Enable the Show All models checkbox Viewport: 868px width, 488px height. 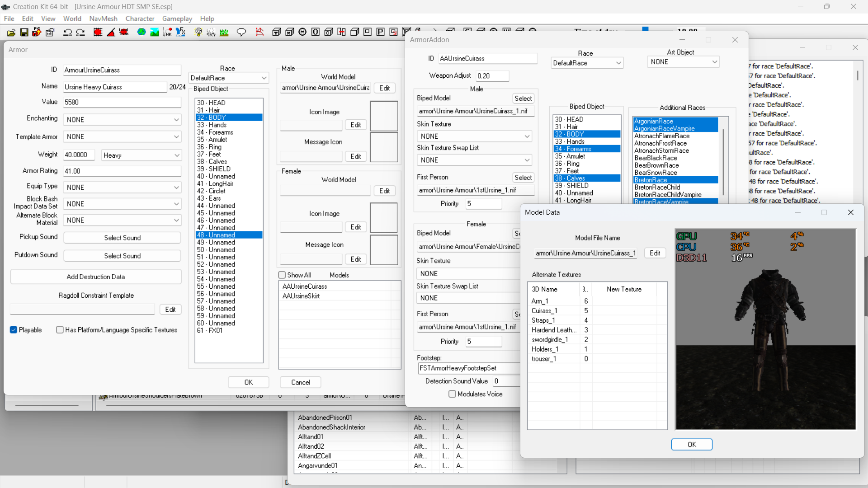coord(282,275)
